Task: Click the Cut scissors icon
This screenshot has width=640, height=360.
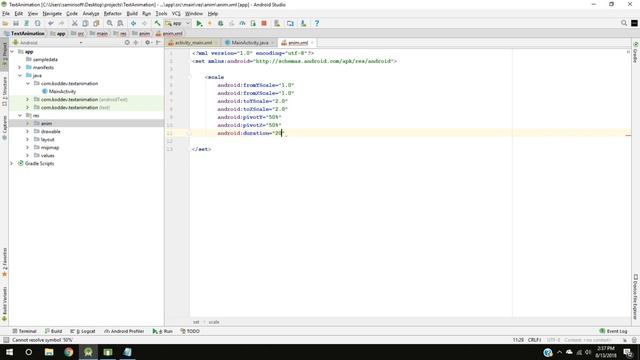Action: [x=74, y=23]
